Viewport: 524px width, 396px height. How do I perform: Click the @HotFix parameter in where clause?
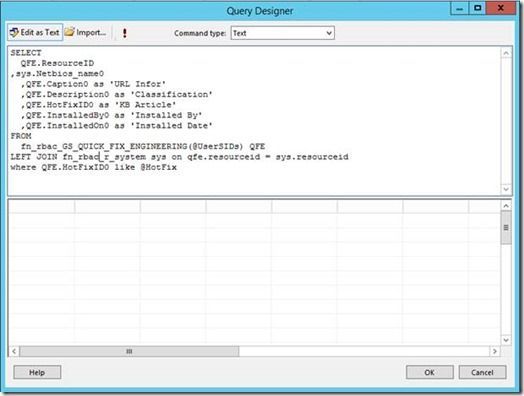coord(158,167)
